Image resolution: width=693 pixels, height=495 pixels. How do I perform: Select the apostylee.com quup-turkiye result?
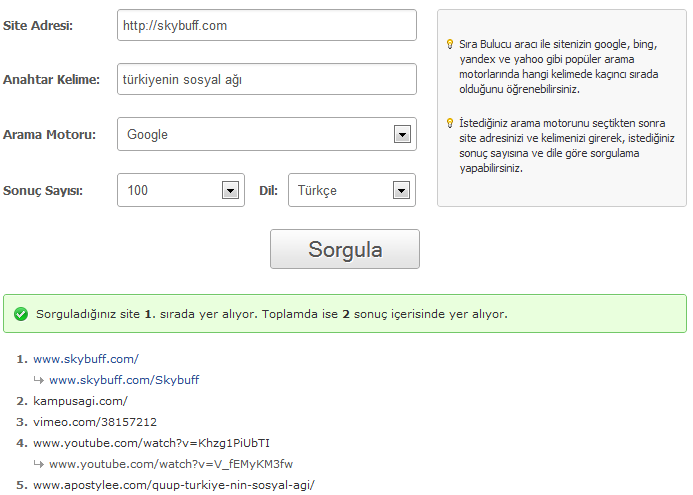(x=174, y=485)
